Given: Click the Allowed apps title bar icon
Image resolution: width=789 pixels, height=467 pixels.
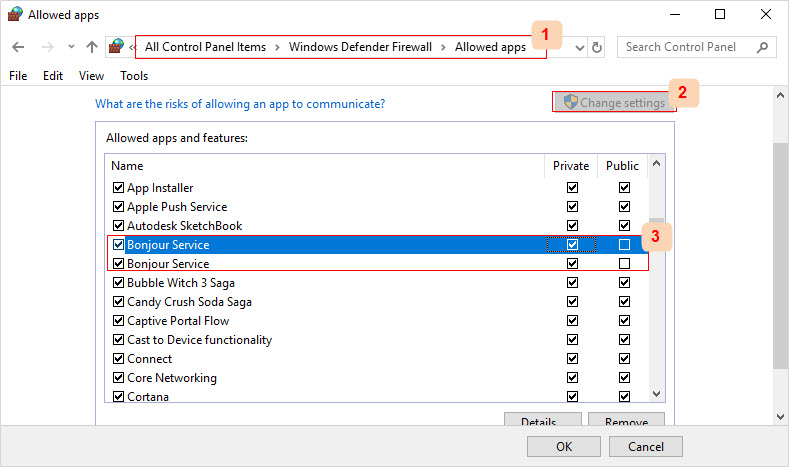Looking at the screenshot, I should click(15, 14).
